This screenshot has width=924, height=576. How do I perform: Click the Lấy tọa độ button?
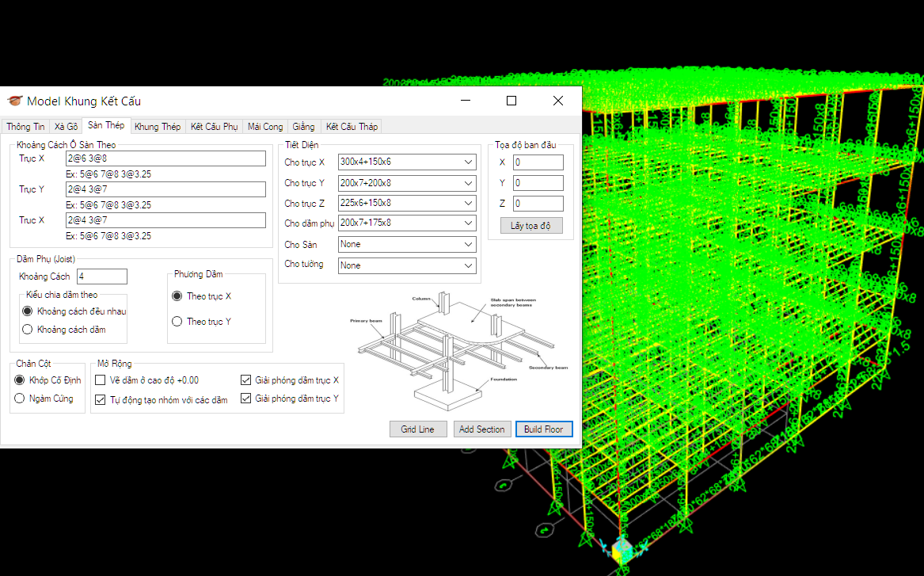[x=530, y=226]
